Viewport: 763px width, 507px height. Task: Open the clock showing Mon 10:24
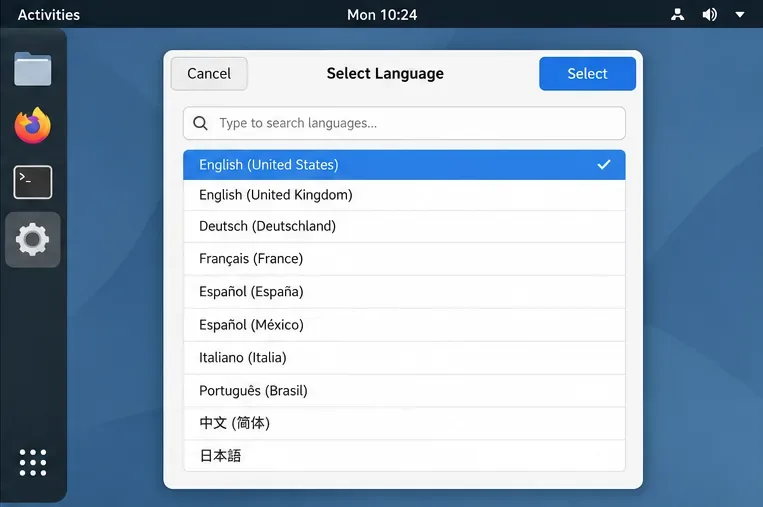[382, 15]
